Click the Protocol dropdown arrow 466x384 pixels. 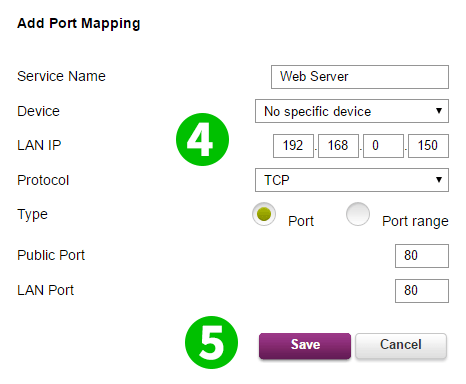pos(439,180)
